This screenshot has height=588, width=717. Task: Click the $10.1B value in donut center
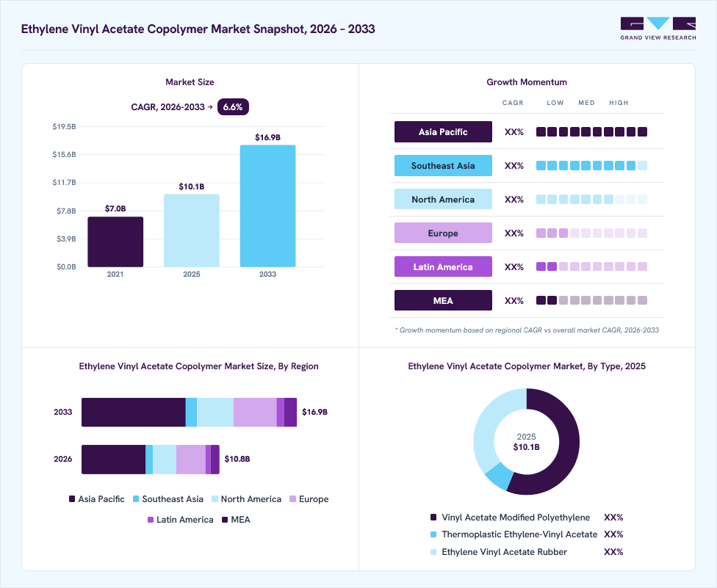click(526, 447)
